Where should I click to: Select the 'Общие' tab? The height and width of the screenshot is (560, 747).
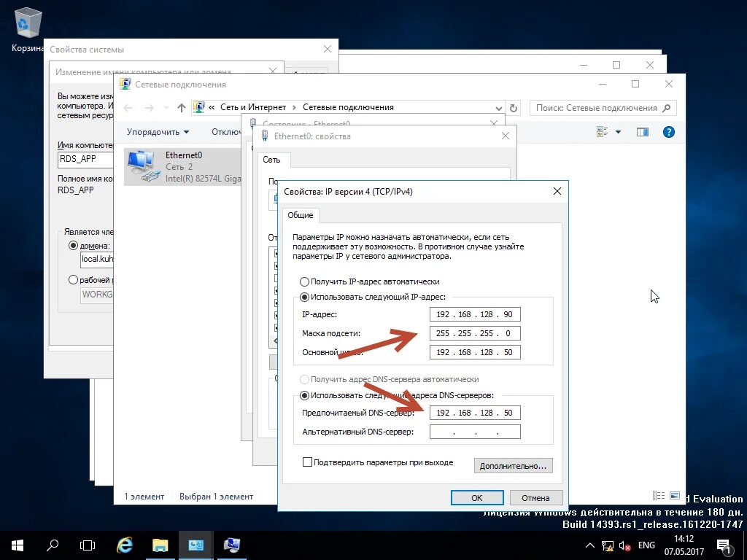[300, 215]
